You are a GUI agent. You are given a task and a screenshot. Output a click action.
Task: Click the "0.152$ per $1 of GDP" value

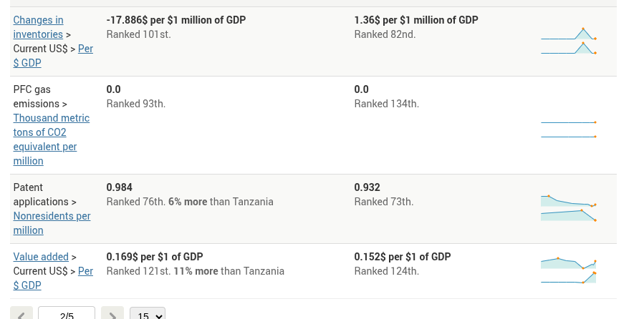[x=403, y=257]
